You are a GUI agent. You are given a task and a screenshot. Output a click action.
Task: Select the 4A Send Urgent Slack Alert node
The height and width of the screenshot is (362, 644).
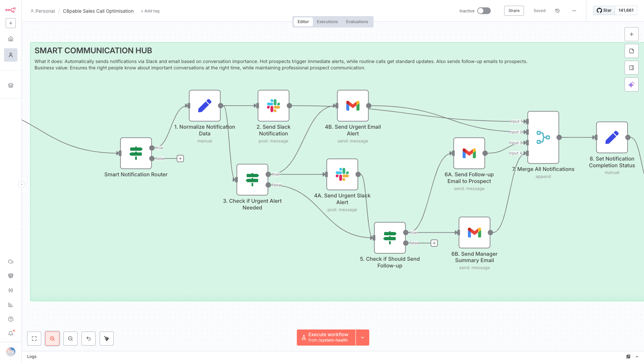click(342, 174)
